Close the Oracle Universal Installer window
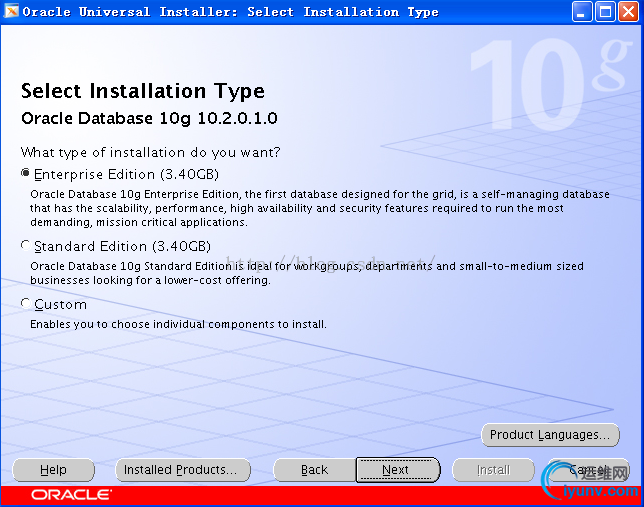Viewport: 644px width, 507px height. pos(628,12)
